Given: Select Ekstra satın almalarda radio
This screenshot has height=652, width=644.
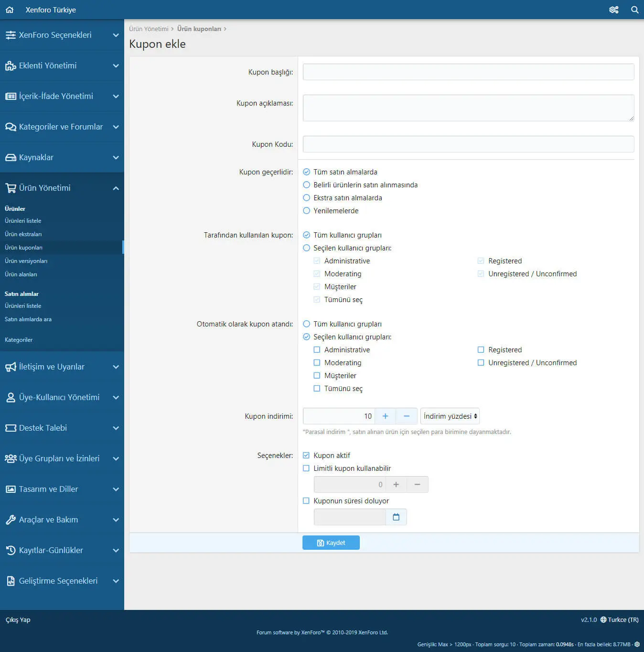Looking at the screenshot, I should (x=307, y=198).
